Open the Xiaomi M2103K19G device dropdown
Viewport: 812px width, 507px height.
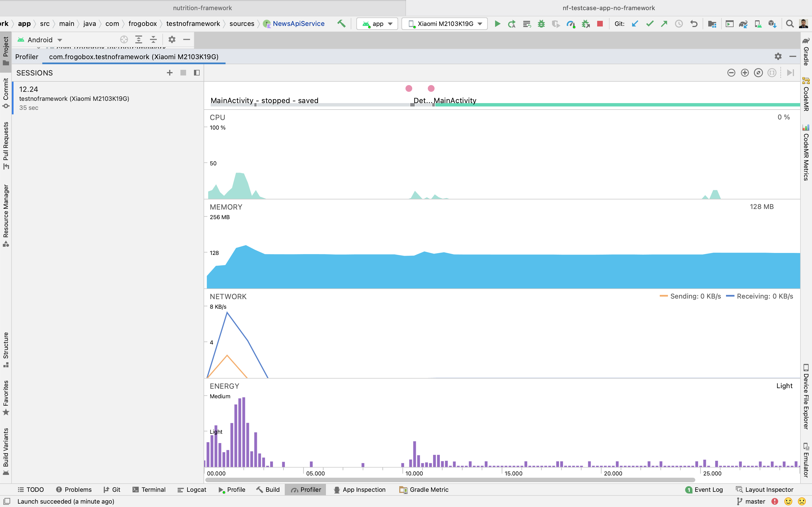445,24
